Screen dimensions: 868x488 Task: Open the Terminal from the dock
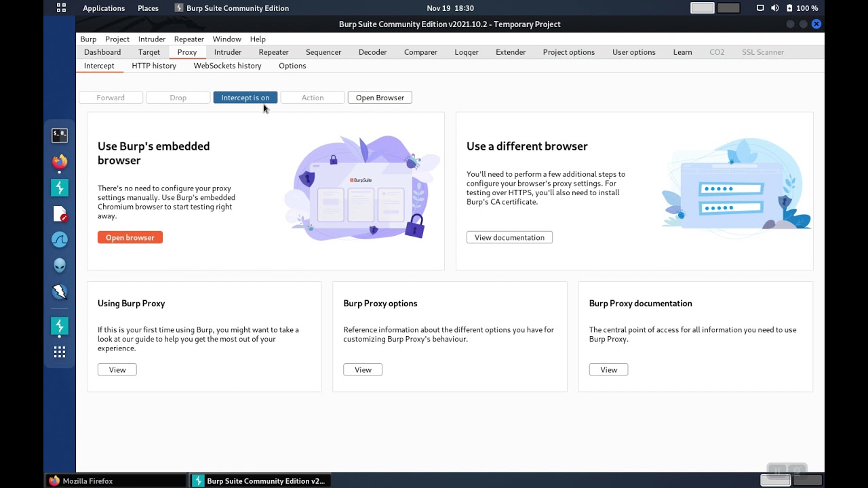coord(60,135)
